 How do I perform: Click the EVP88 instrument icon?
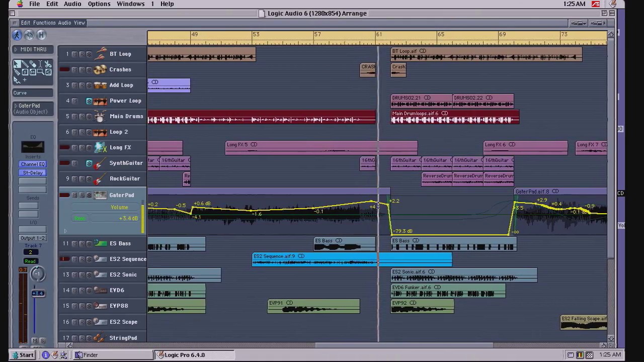click(x=101, y=305)
